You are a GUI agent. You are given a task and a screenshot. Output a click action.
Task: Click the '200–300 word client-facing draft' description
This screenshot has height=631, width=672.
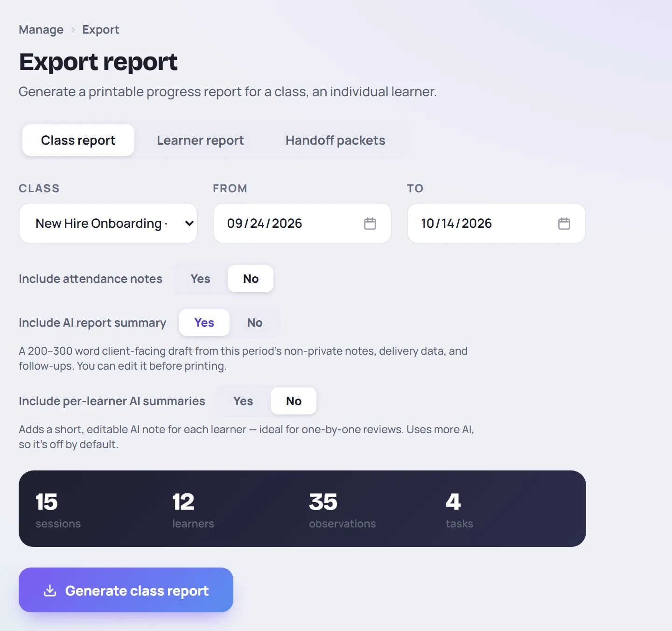pyautogui.click(x=243, y=358)
